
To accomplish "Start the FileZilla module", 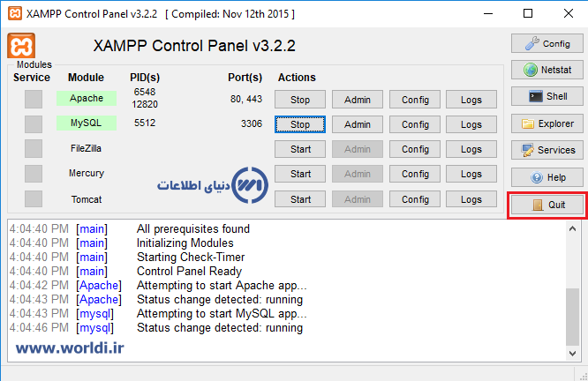I will (x=300, y=149).
